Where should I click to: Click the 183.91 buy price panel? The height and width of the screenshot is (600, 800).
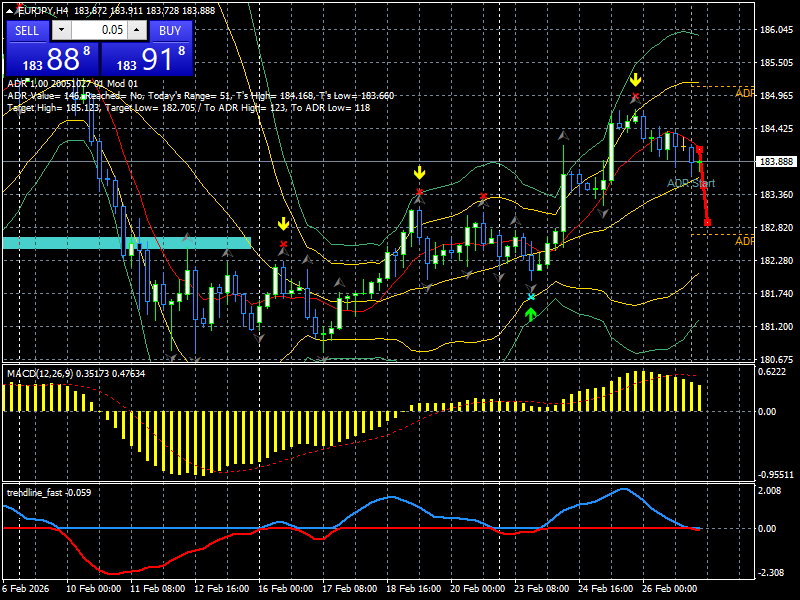[146, 59]
